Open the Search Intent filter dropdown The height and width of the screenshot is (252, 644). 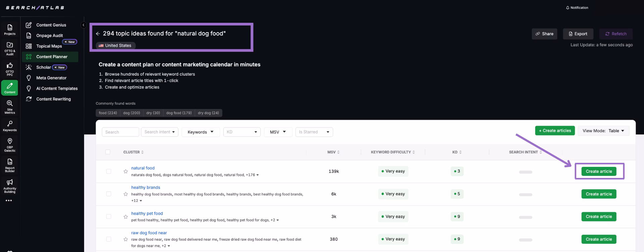click(159, 132)
